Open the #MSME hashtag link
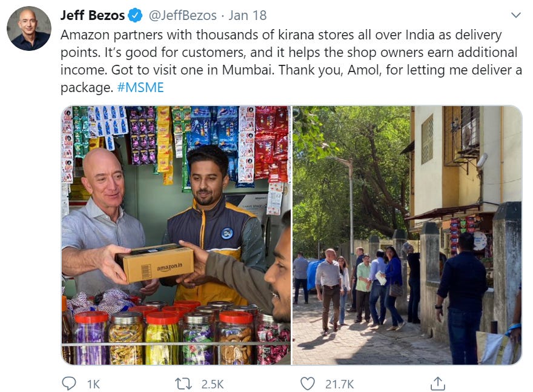The image size is (533, 392). 141,87
